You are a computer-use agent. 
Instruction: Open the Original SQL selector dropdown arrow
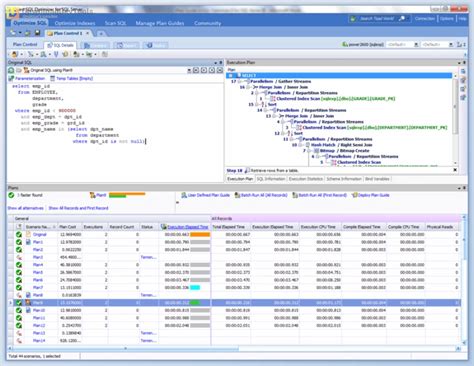pyautogui.click(x=189, y=70)
